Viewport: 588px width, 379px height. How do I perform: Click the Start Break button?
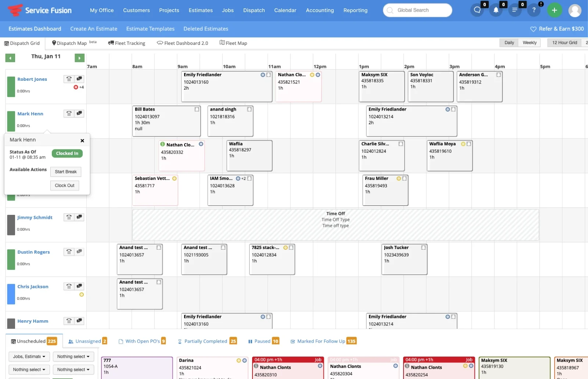66,172
